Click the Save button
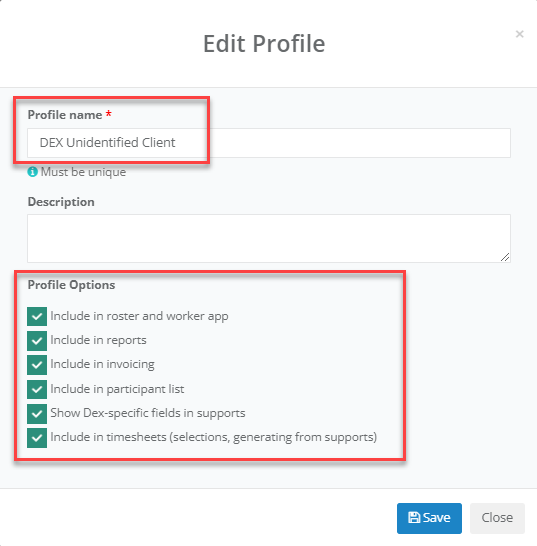Screen dimensions: 537x546 pos(429,518)
